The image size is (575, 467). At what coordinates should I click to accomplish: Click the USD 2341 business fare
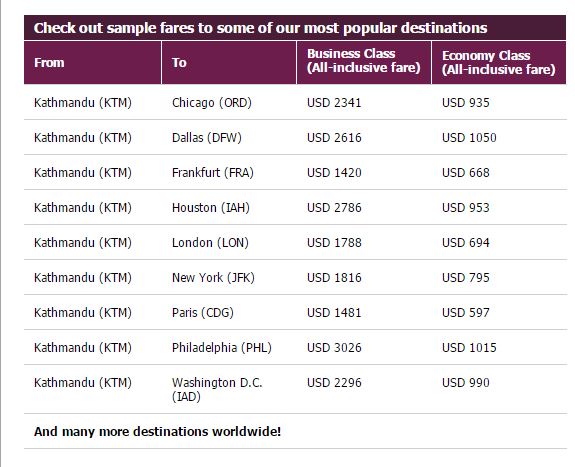pos(334,103)
